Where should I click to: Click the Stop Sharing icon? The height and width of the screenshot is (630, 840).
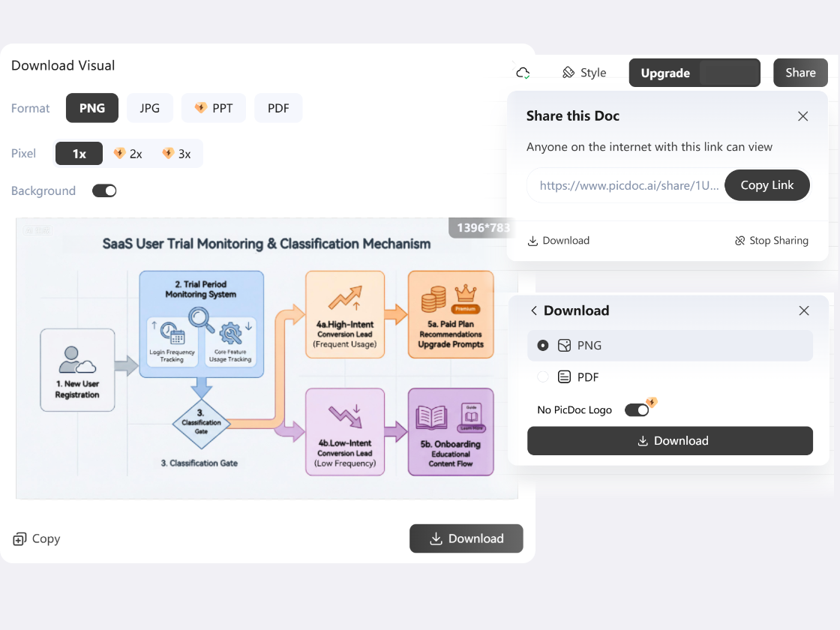(x=739, y=240)
